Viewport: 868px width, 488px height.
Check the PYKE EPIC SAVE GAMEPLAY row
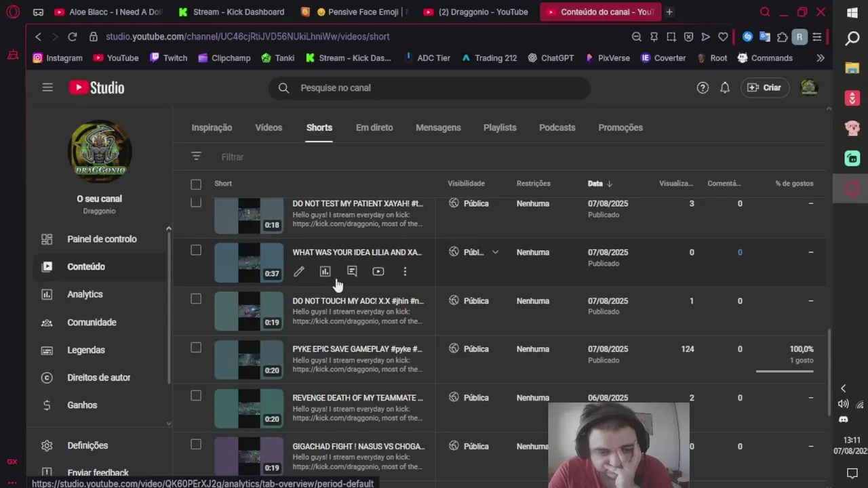196,348
